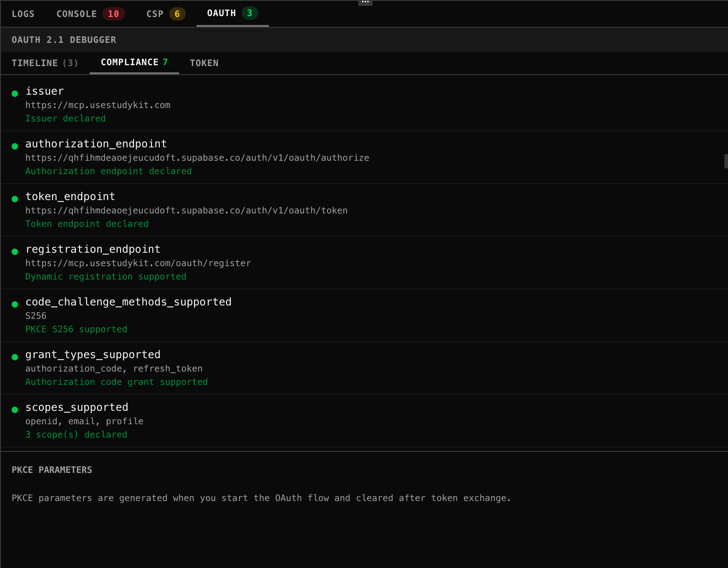Click the authorization endpoint URL ending /oauth/authorize
Screen dimensions: 728x568
pos(197,158)
